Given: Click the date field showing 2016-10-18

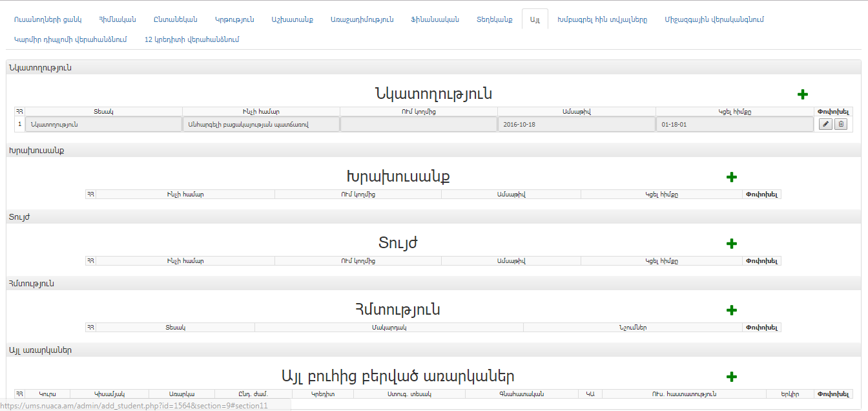Looking at the screenshot, I should (576, 124).
